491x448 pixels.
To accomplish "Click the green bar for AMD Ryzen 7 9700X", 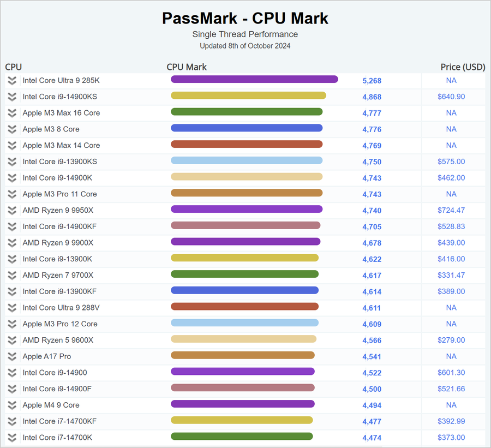I will [x=244, y=274].
